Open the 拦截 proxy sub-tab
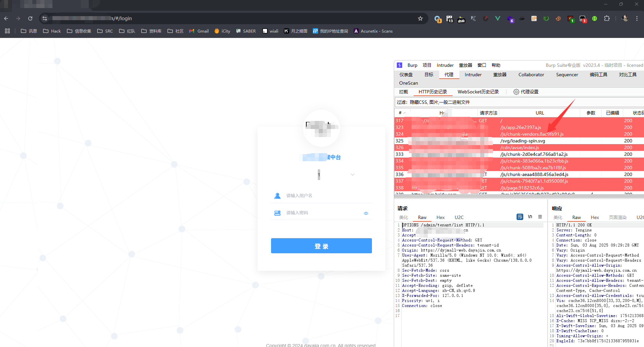 coord(404,92)
